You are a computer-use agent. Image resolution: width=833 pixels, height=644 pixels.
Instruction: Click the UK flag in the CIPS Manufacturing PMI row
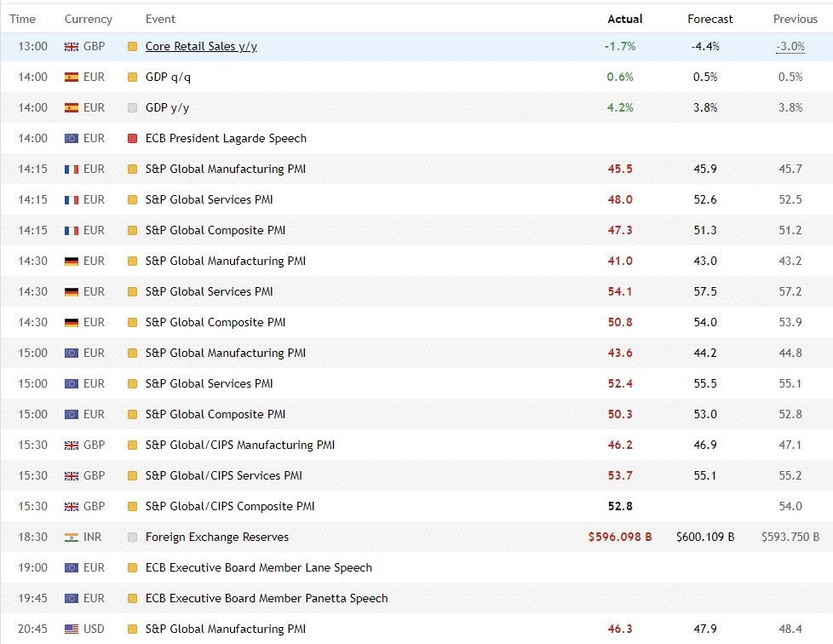coord(72,446)
